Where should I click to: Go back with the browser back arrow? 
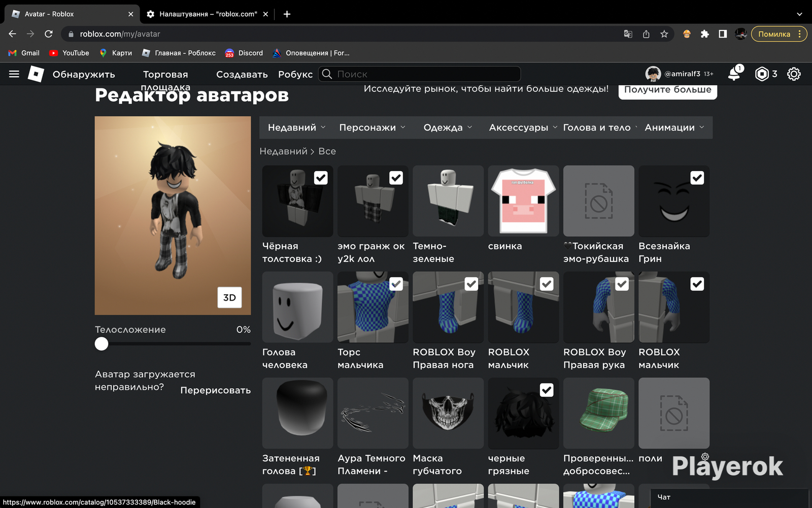[x=13, y=34]
